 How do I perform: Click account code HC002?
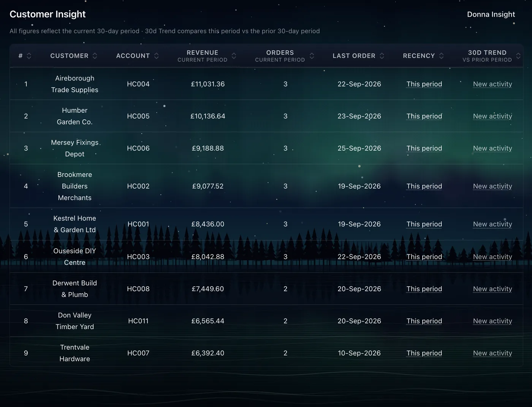138,186
